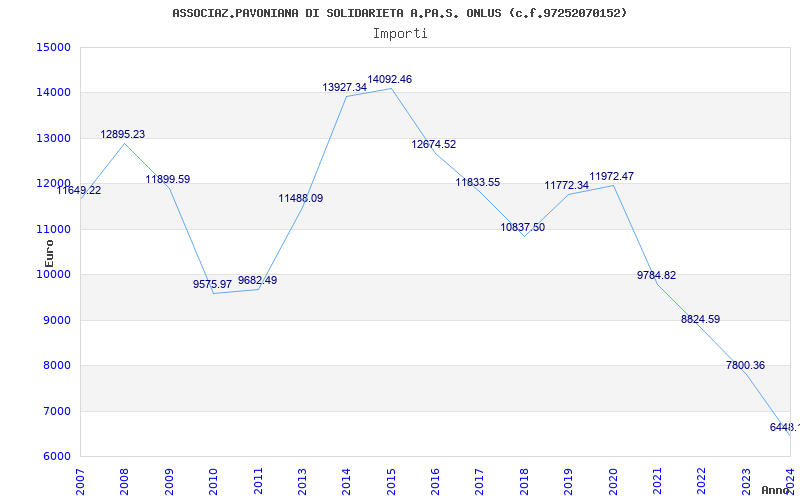Click the y-axis tick 7000
The height and width of the screenshot is (500, 800).
56,411
